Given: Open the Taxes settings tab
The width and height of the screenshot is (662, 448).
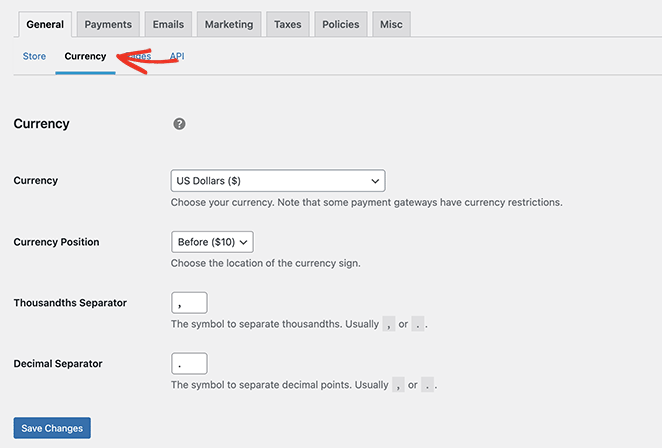Looking at the screenshot, I should (288, 24).
